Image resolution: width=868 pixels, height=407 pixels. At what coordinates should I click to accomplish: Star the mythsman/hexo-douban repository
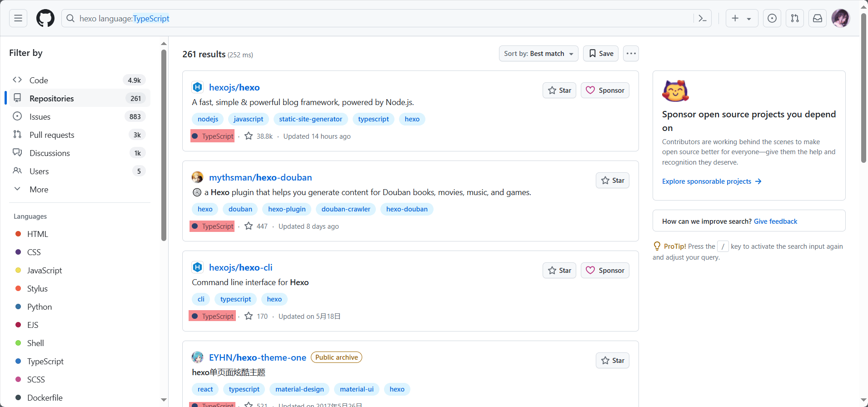click(613, 181)
